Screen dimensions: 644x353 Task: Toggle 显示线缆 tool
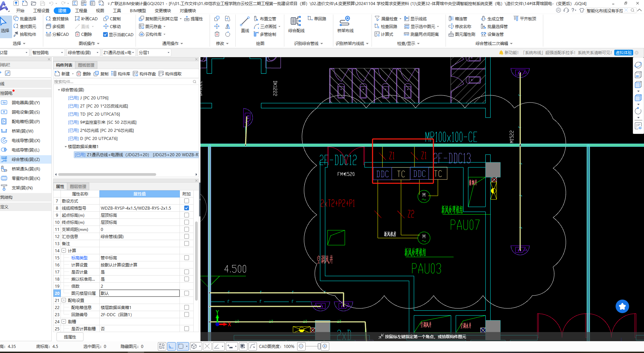coord(415,19)
